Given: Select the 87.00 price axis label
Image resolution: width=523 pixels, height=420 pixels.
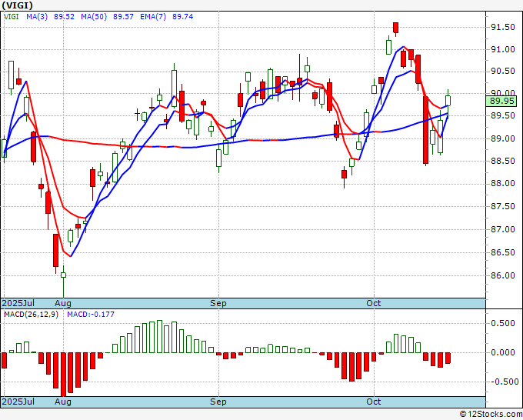Looking at the screenshot, I should (503, 229).
